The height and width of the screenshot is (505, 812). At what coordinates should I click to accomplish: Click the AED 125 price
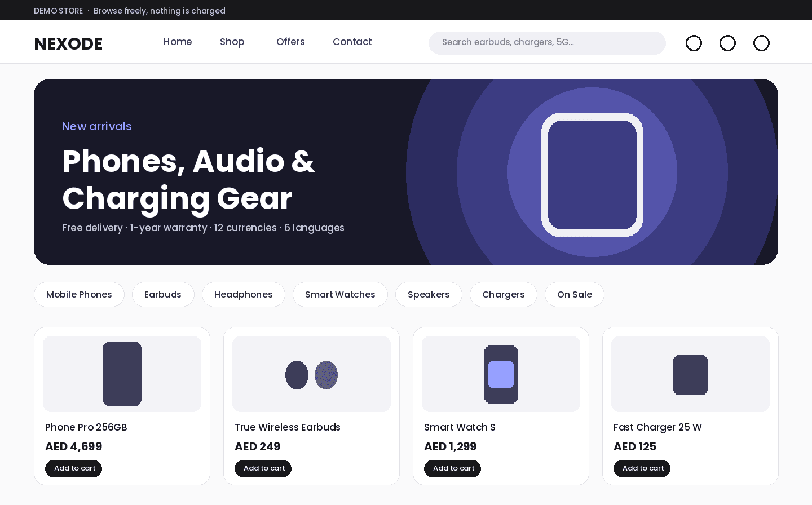[x=635, y=446]
